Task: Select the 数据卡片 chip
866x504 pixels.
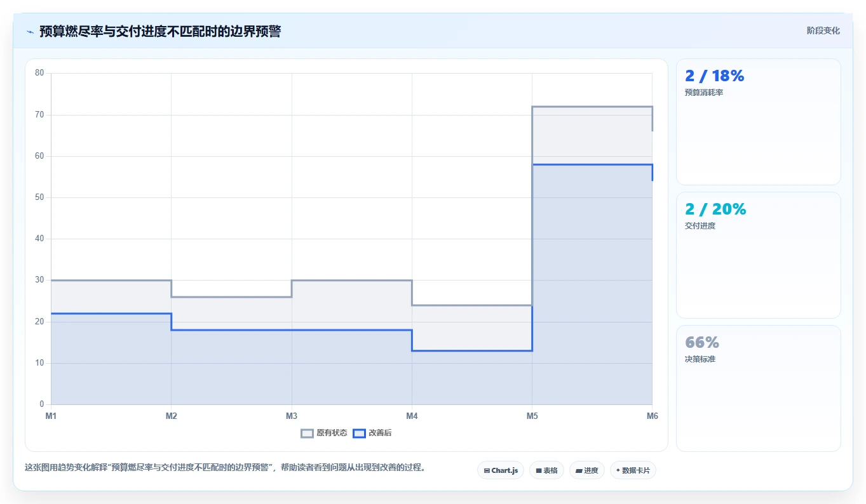Action: 633,470
